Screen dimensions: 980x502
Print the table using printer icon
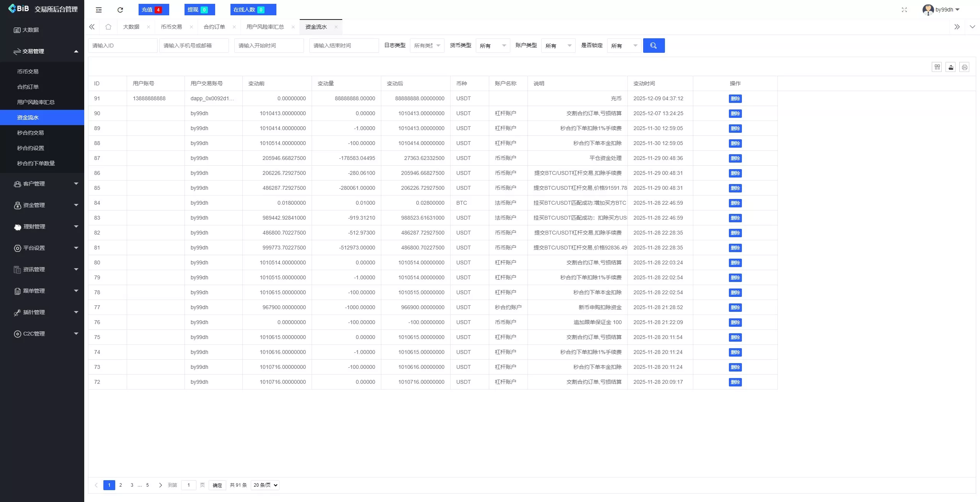pos(965,67)
